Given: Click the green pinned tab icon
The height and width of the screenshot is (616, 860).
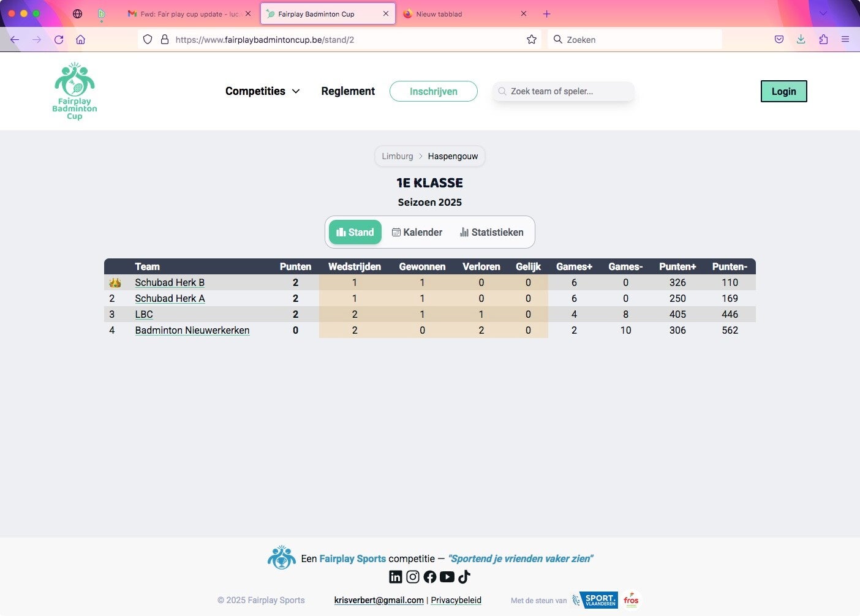Looking at the screenshot, I should 102,14.
